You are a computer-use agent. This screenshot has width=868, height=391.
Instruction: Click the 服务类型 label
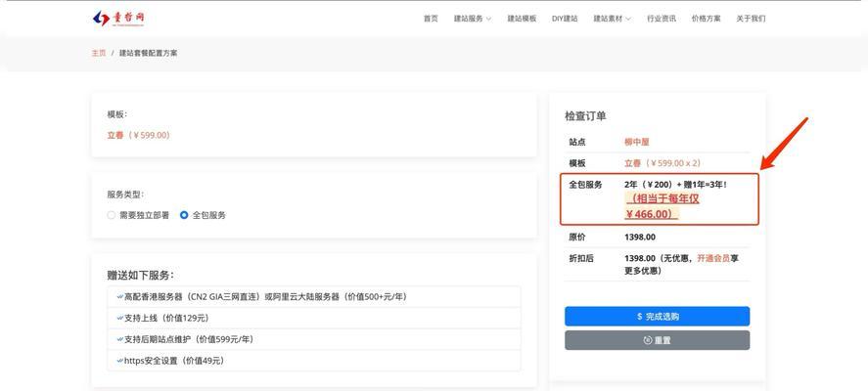(x=125, y=195)
